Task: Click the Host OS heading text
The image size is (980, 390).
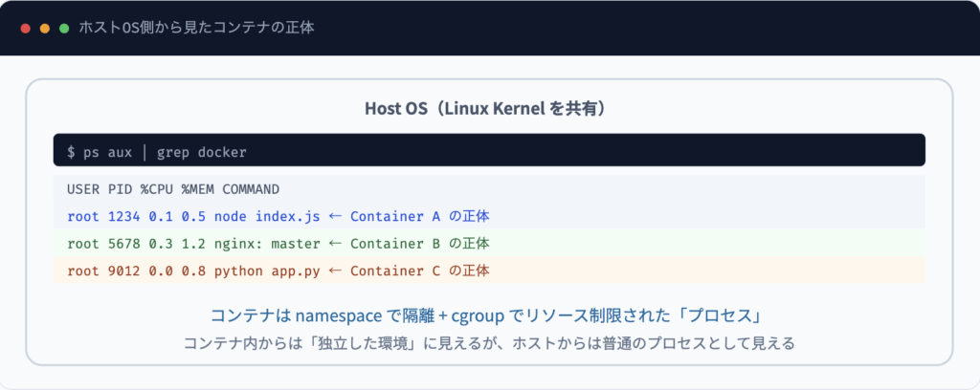Action: (489, 109)
